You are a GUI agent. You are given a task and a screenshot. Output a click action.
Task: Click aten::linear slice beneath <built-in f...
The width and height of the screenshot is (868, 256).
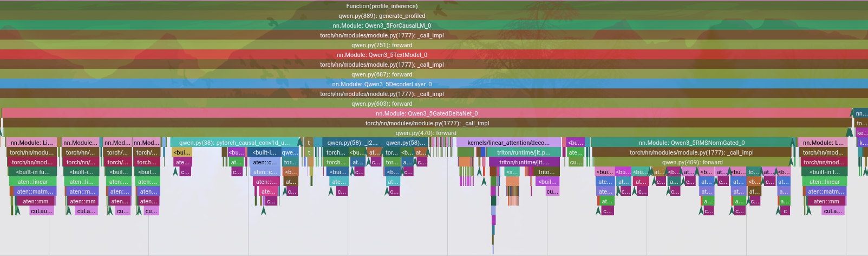tap(825, 182)
